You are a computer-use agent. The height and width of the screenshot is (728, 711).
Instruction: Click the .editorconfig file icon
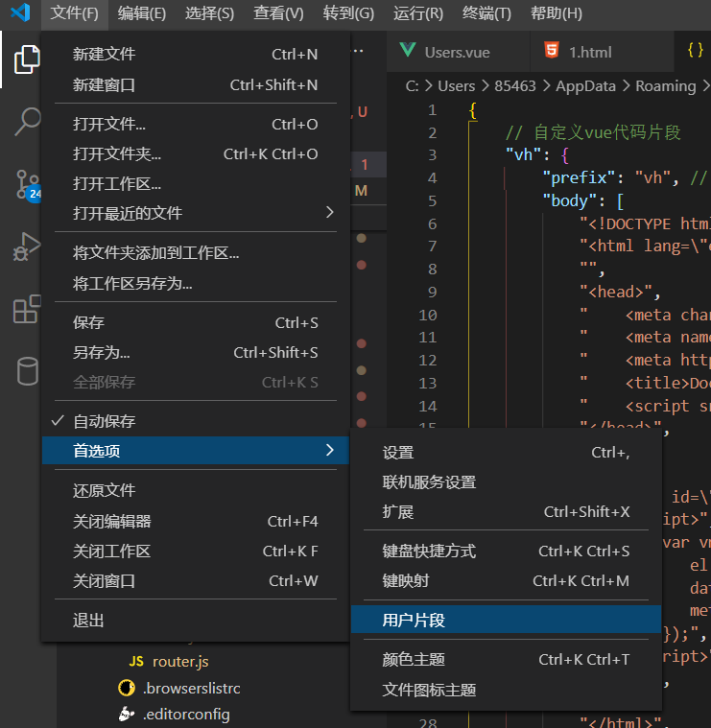tap(127, 714)
